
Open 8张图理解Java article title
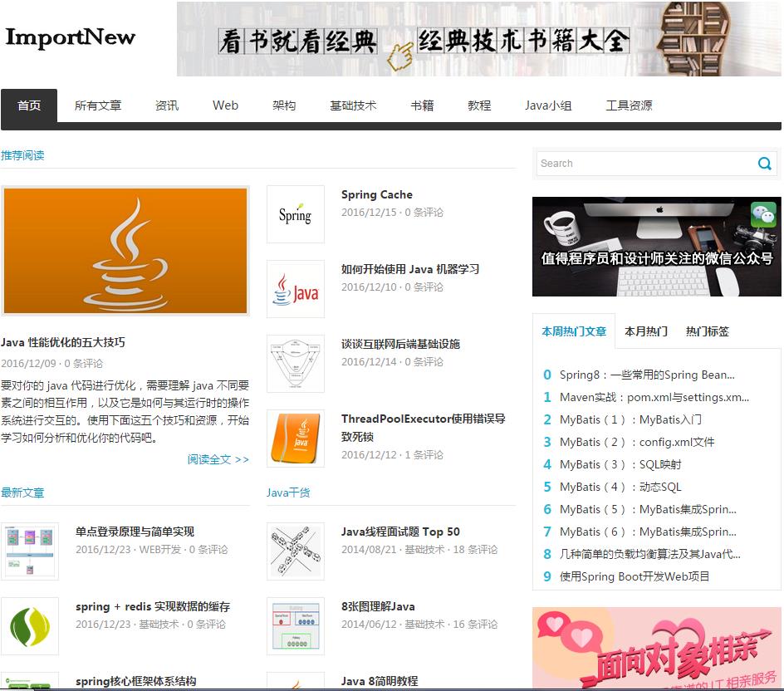[378, 606]
